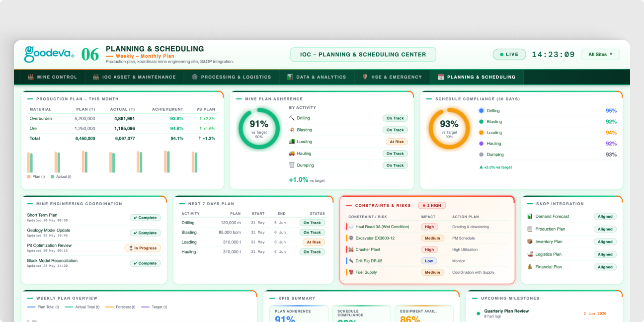Click the Inventory Plan box icon
The width and height of the screenshot is (644, 322).
click(530, 241)
